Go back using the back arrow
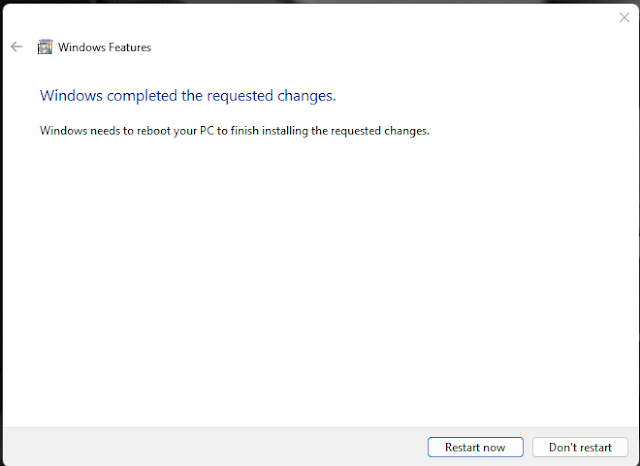640x466 pixels. tap(16, 47)
